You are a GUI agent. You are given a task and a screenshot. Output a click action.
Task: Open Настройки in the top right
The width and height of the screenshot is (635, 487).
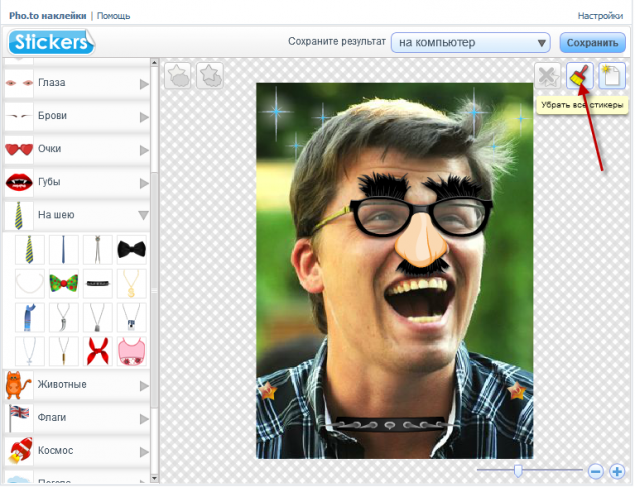tap(600, 16)
